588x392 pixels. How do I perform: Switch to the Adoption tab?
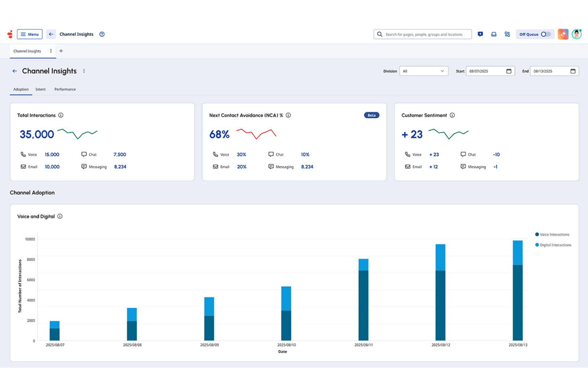tap(21, 89)
